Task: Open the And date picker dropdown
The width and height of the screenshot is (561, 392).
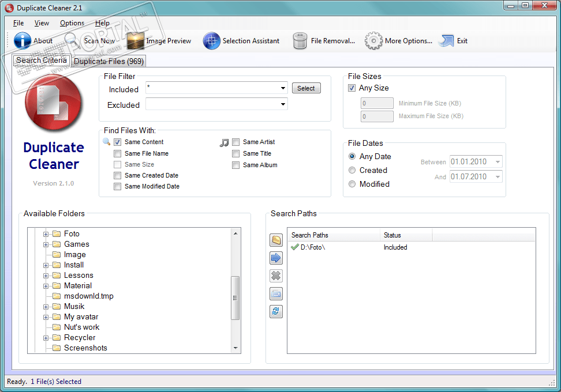Action: pos(498,176)
